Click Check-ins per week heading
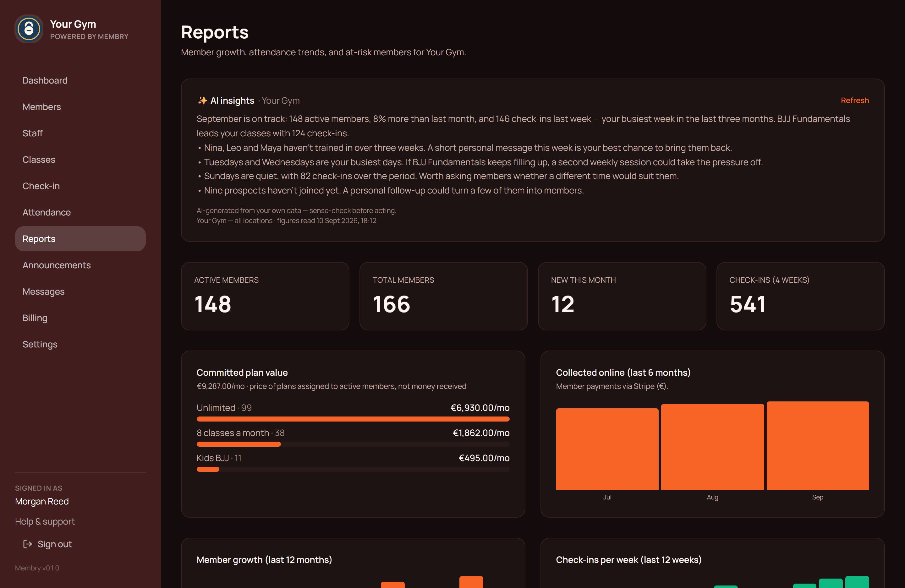Image resolution: width=905 pixels, height=588 pixels. point(628,559)
